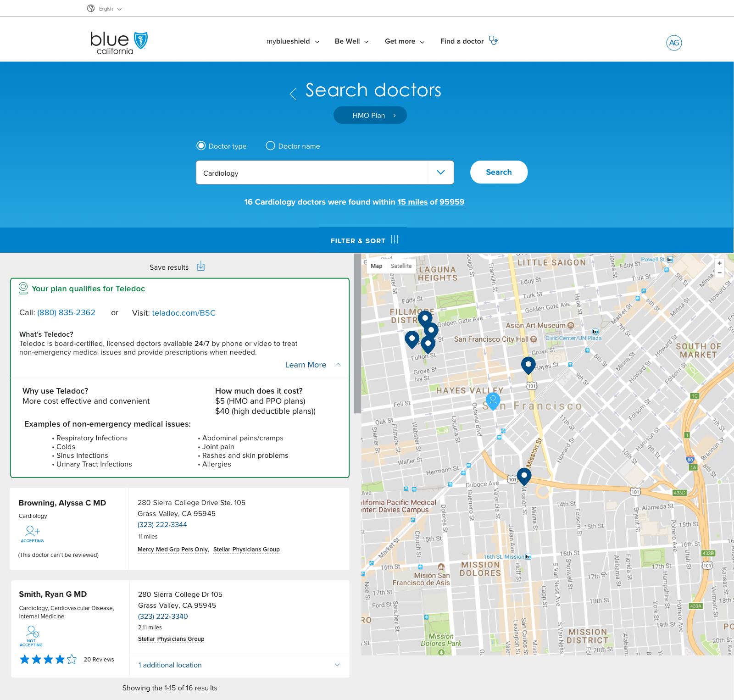Open Stellar Physicians Group link for Browning
Viewport: 734px width, 700px height.
point(246,550)
